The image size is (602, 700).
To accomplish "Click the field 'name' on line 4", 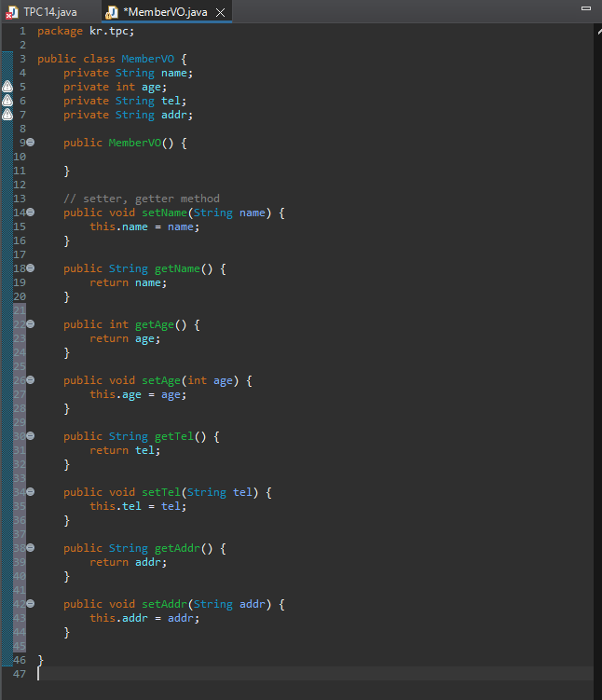I will click(x=174, y=73).
